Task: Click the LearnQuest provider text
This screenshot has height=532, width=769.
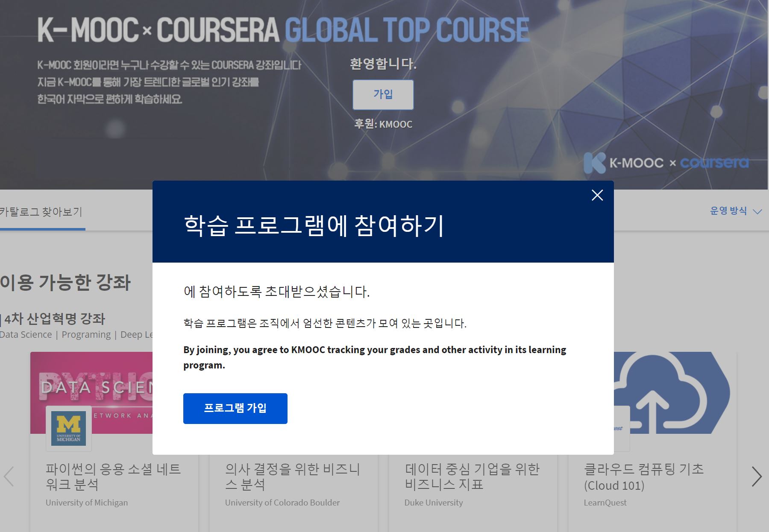Action: point(605,503)
